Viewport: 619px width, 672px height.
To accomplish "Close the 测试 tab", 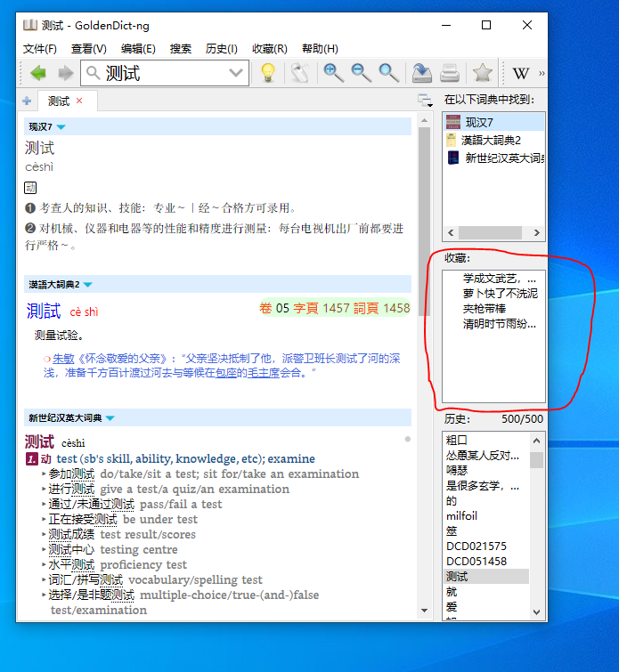I will 79,101.
